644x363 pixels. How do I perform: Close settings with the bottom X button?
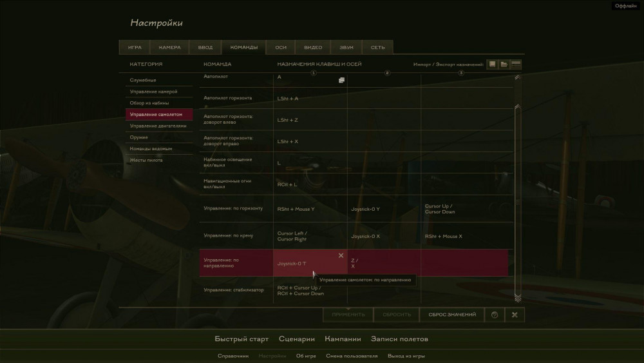pos(515,315)
